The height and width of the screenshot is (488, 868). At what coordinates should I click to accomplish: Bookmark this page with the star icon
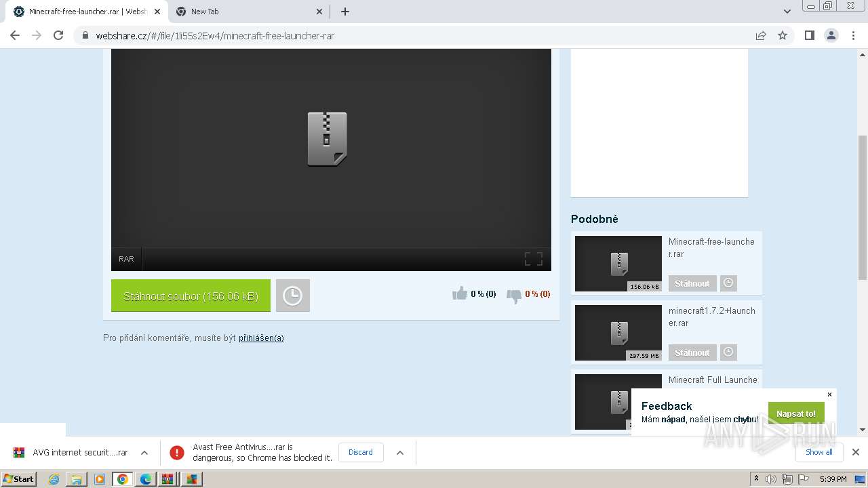(783, 35)
